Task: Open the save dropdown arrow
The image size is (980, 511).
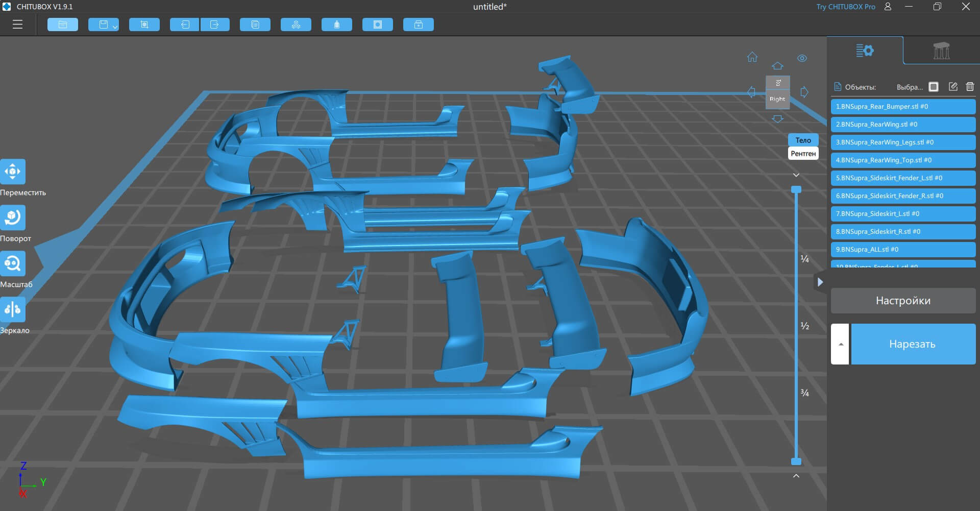Action: pyautogui.click(x=115, y=27)
